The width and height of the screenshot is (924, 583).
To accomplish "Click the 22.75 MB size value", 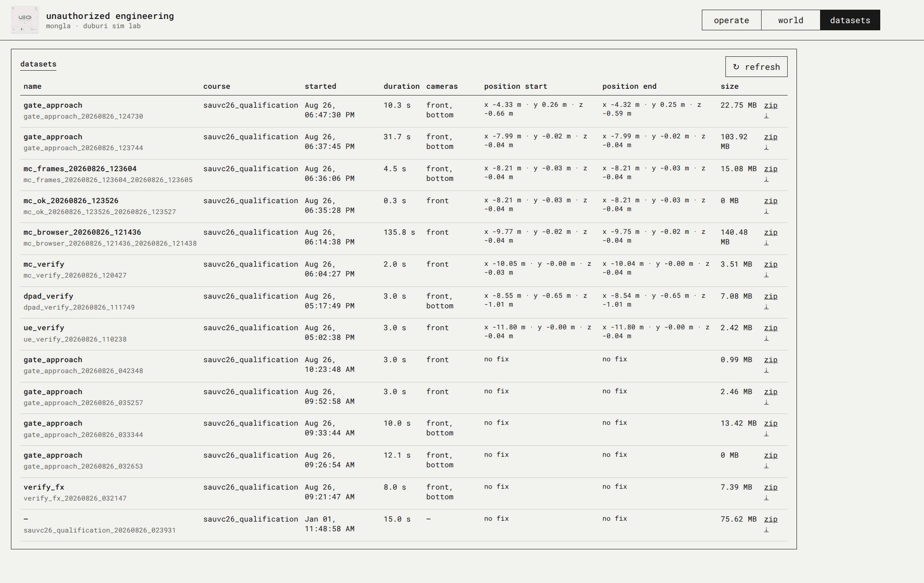I will [738, 105].
